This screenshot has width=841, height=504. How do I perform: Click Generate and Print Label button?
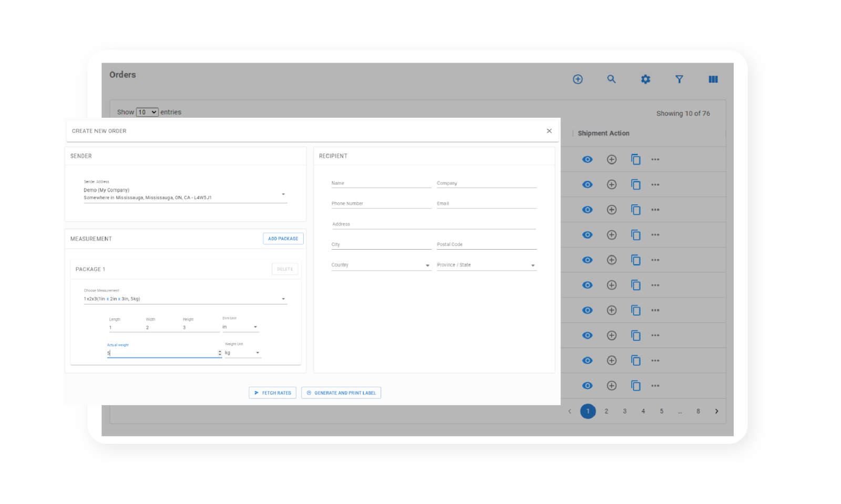tap(341, 393)
